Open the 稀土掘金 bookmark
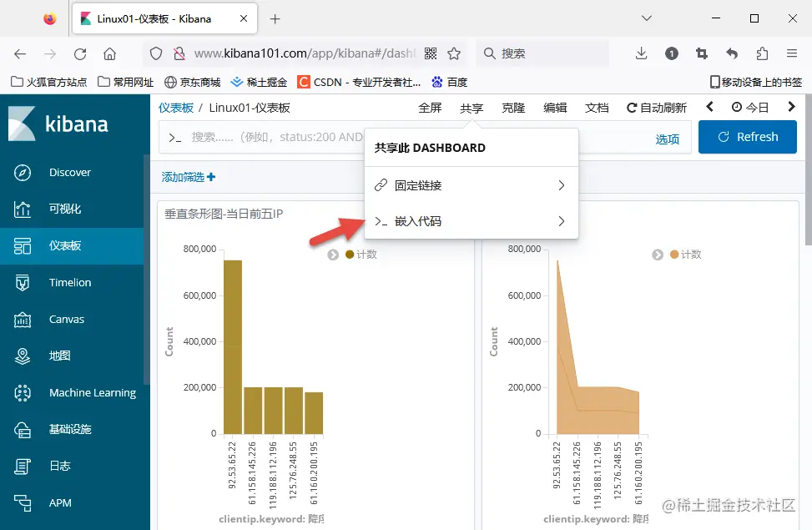Viewport: 812px width, 530px height. point(259,82)
